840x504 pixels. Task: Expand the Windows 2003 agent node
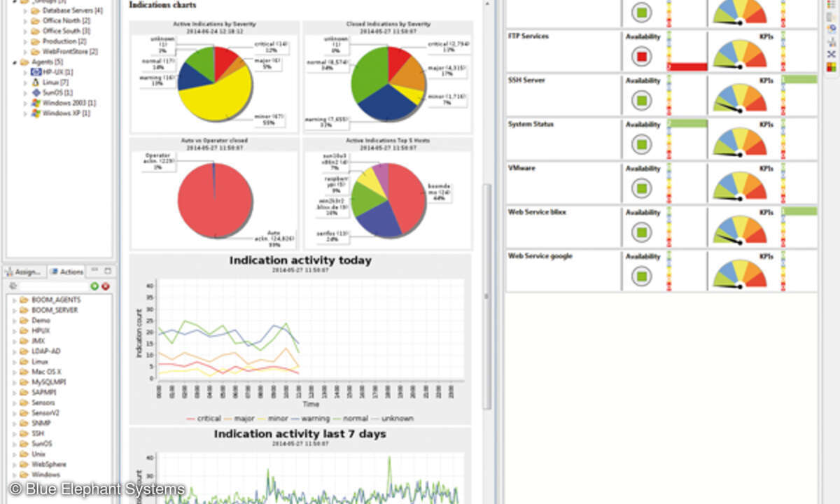25,103
